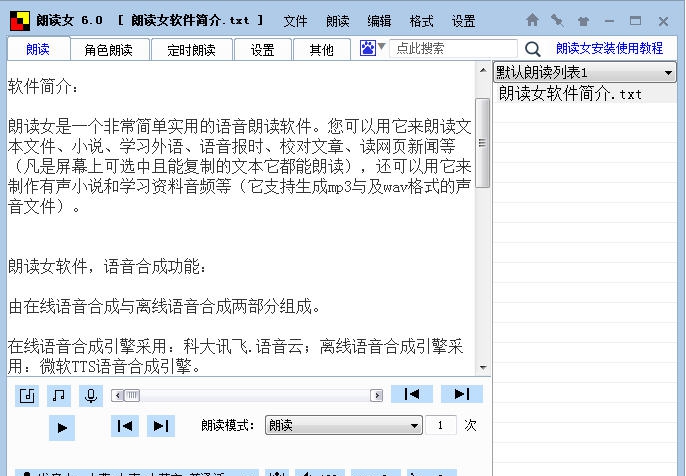The width and height of the screenshot is (686, 476).
Task: Click right arrow of progress slider
Action: point(376,396)
